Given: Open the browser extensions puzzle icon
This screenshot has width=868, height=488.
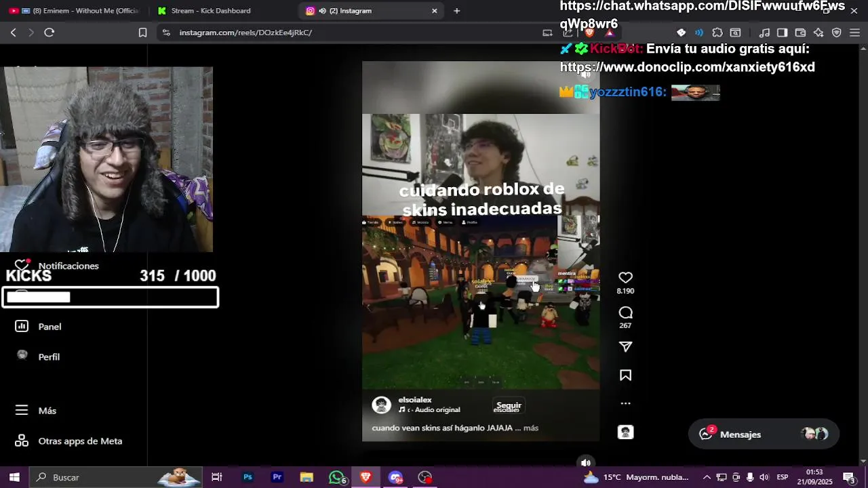Looking at the screenshot, I should pos(717,33).
